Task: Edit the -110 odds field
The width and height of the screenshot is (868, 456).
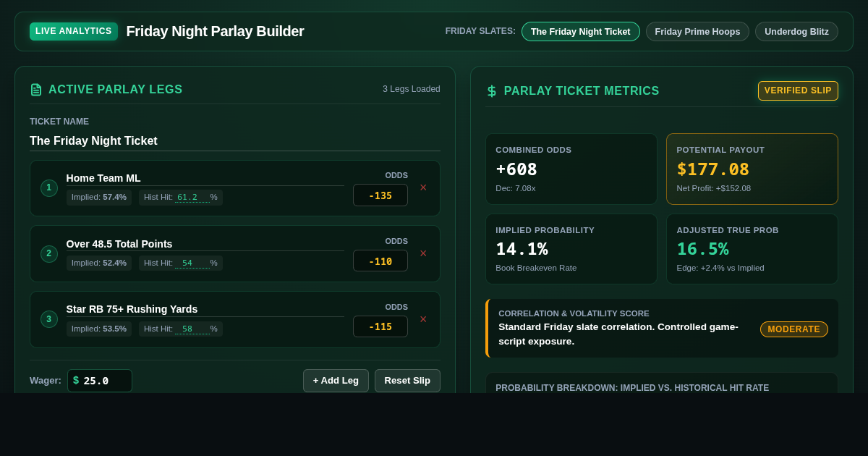Action: click(x=380, y=261)
